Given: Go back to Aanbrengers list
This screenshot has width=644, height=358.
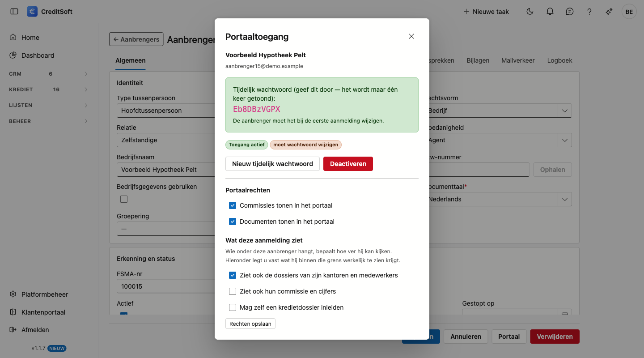Looking at the screenshot, I should 136,39.
